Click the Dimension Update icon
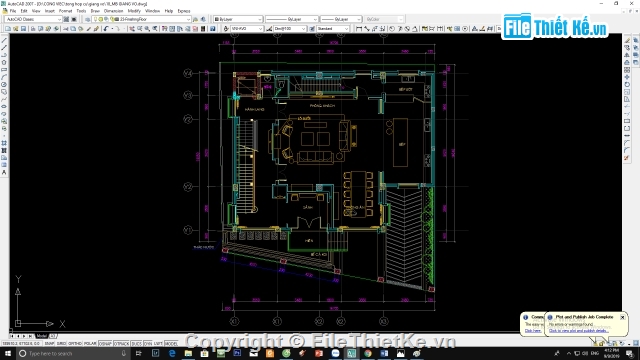The height and width of the screenshot is (360, 640). click(490, 29)
